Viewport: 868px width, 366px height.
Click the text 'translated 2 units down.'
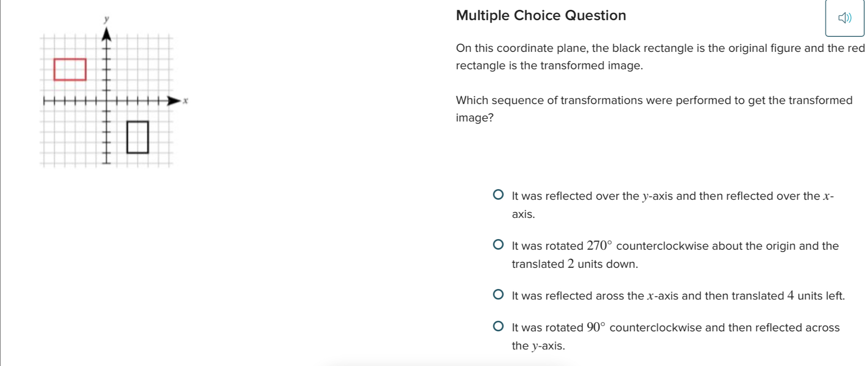pos(575,264)
